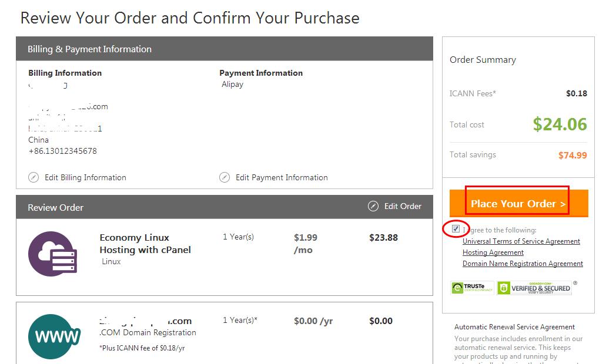Click the purple hosting cloud server icon
Image resolution: width=606 pixels, height=364 pixels.
pos(53,254)
